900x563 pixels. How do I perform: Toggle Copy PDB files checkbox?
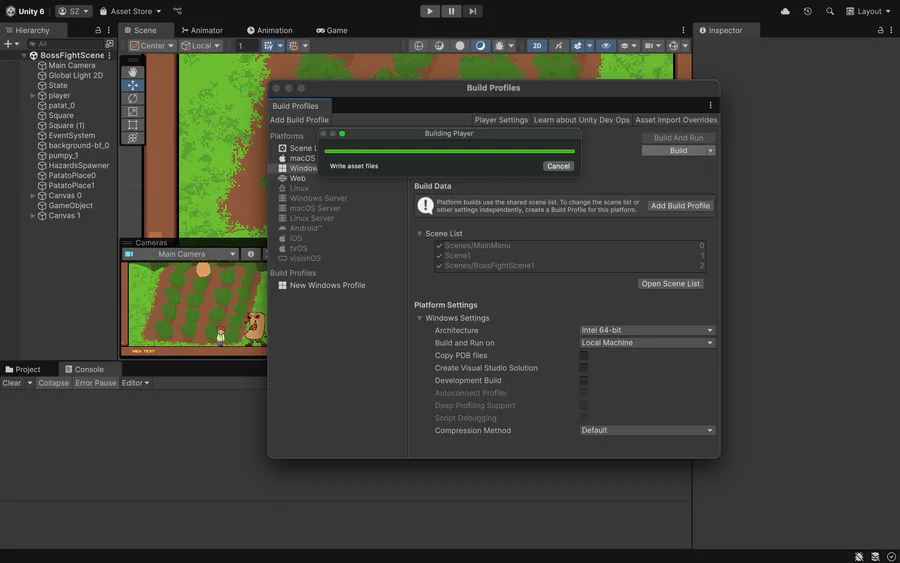tap(584, 355)
